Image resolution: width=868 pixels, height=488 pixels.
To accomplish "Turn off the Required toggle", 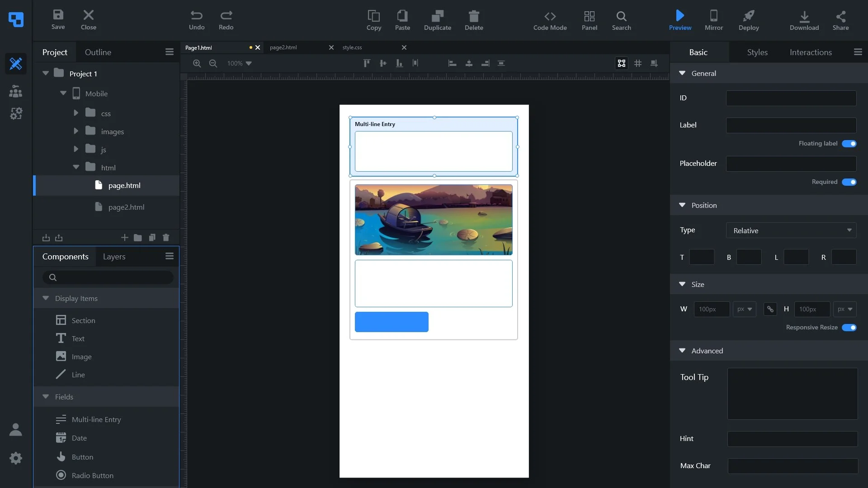I will tap(849, 182).
